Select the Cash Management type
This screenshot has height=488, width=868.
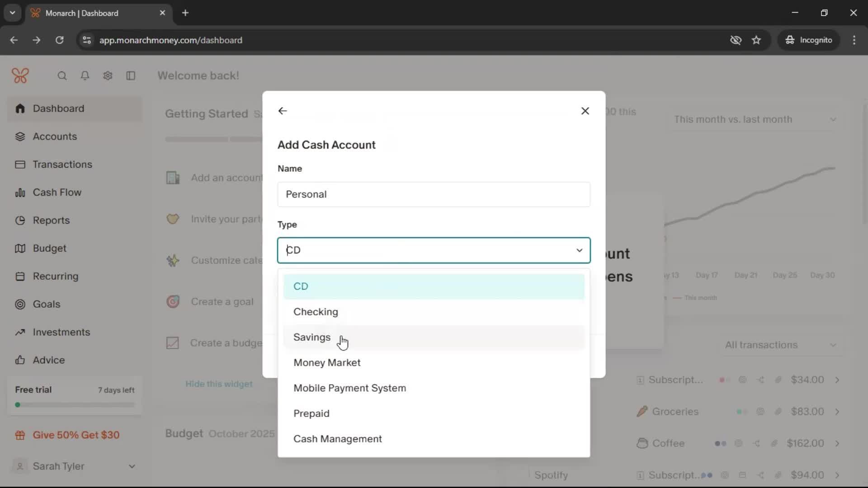338,439
